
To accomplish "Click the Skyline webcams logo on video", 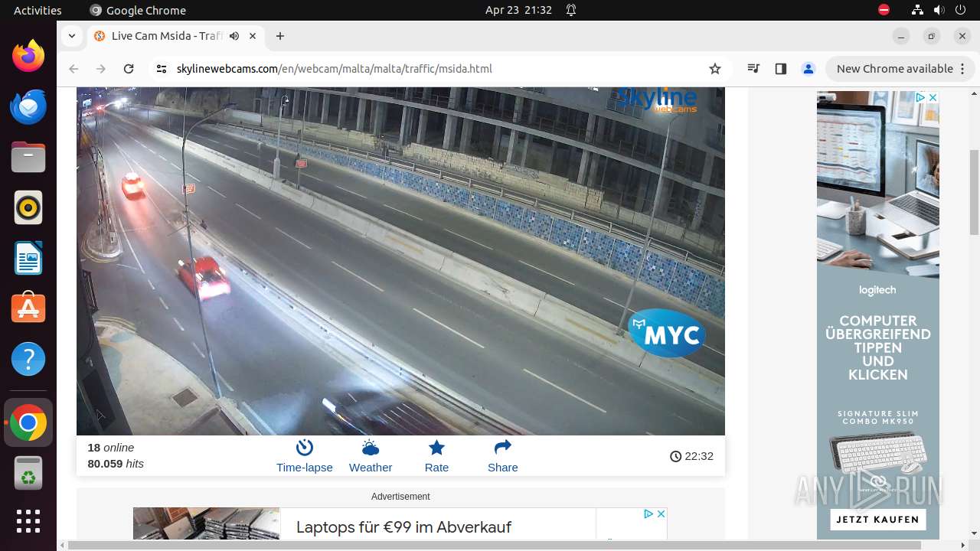I will [658, 100].
